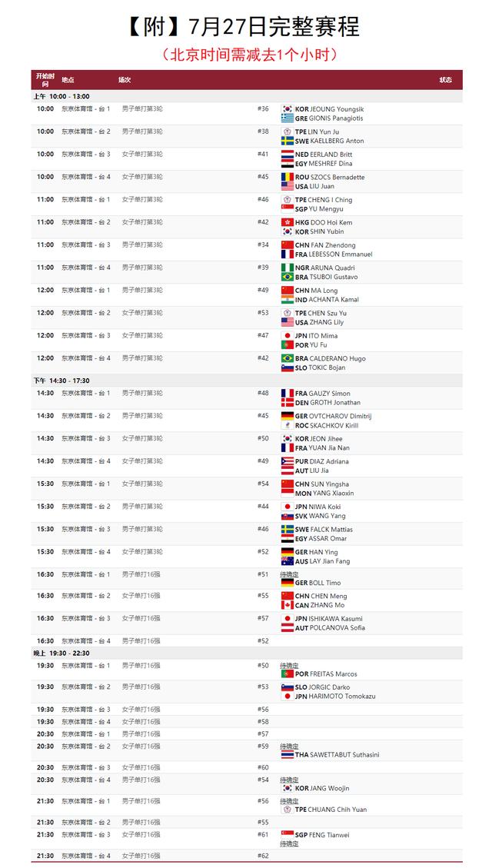The image size is (492, 868).
Task: Click the Portugal flag beside FREITAS Marcos
Action: point(288,673)
